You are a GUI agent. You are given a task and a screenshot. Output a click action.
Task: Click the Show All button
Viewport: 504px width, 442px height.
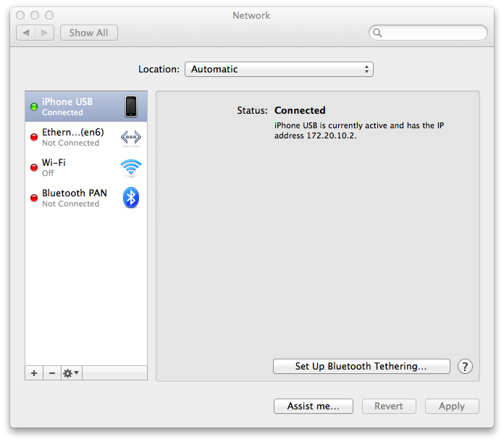click(89, 33)
